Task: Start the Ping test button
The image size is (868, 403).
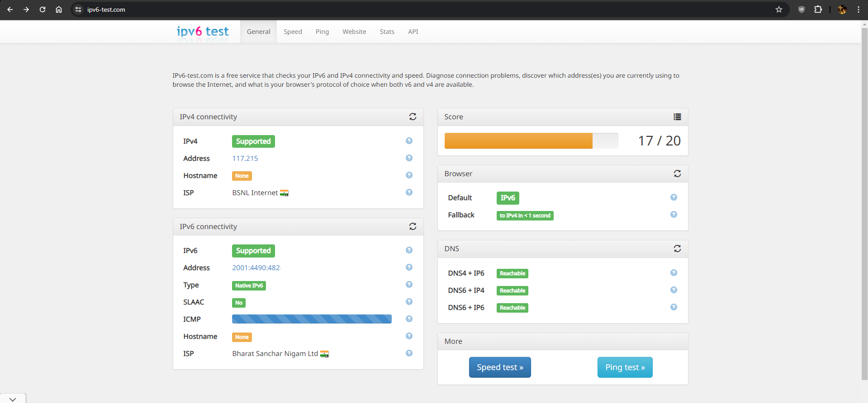Action: coord(625,367)
